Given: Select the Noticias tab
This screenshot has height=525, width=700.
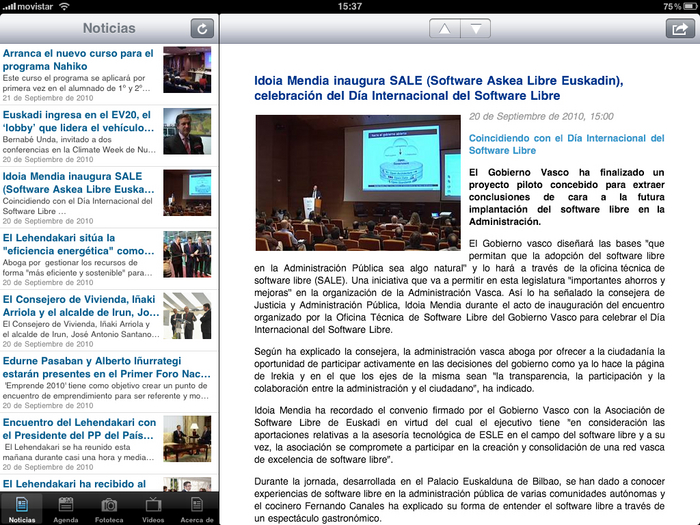Looking at the screenshot, I should click(x=22, y=509).
